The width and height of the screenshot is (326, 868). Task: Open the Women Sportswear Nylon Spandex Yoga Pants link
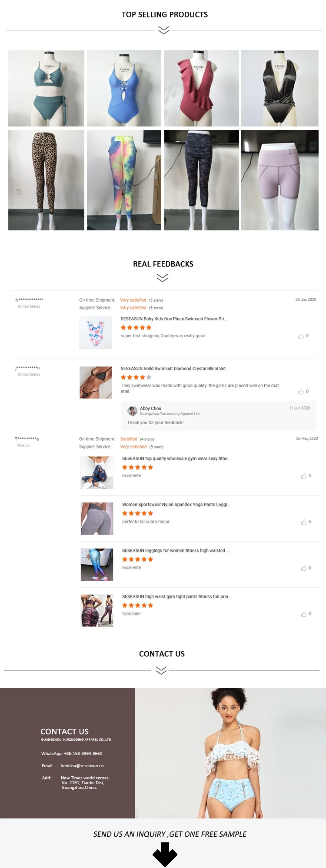[x=176, y=505]
